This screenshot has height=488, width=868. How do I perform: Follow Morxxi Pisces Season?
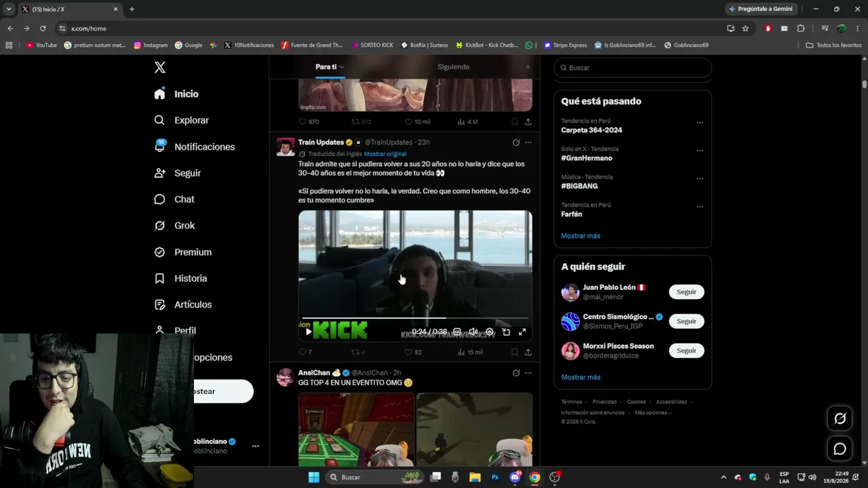686,350
